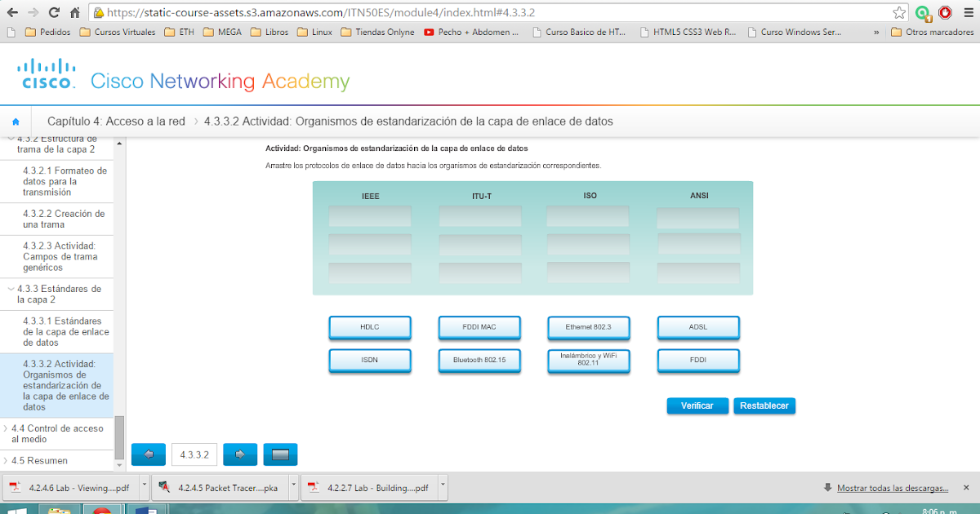Image resolution: width=980 pixels, height=514 pixels.
Task: Select the HDLC protocol tile
Action: [370, 327]
